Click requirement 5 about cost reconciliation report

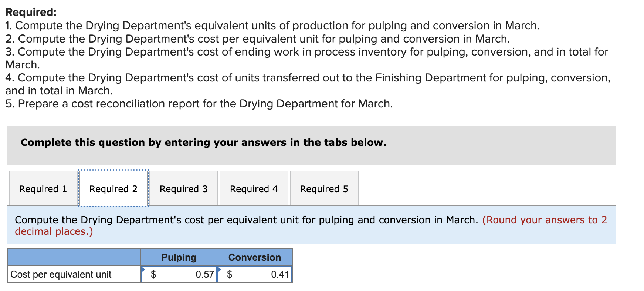(x=199, y=104)
